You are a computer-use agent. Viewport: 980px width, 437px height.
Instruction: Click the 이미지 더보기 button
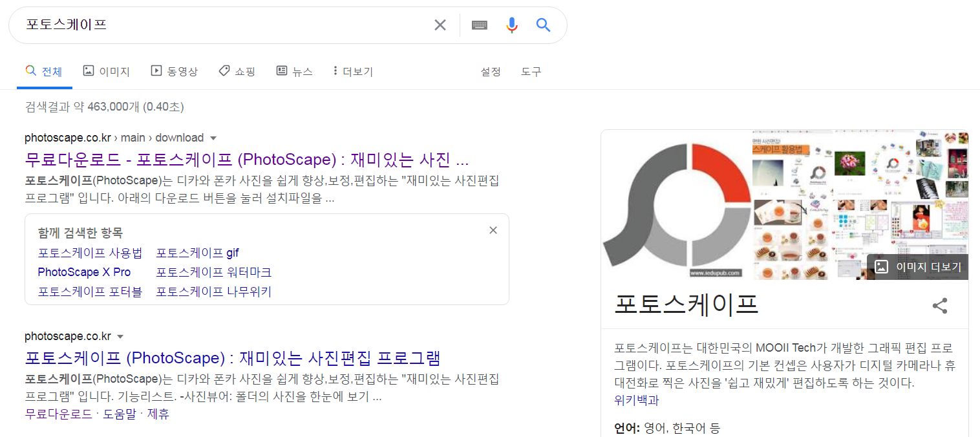click(918, 267)
